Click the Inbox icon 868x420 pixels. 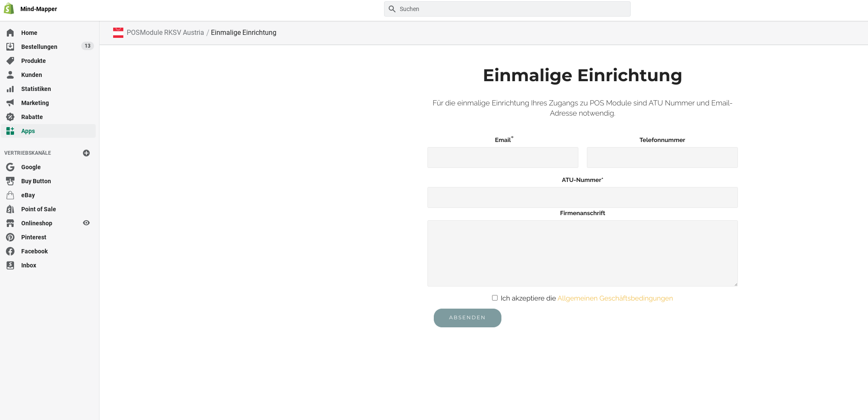point(10,265)
